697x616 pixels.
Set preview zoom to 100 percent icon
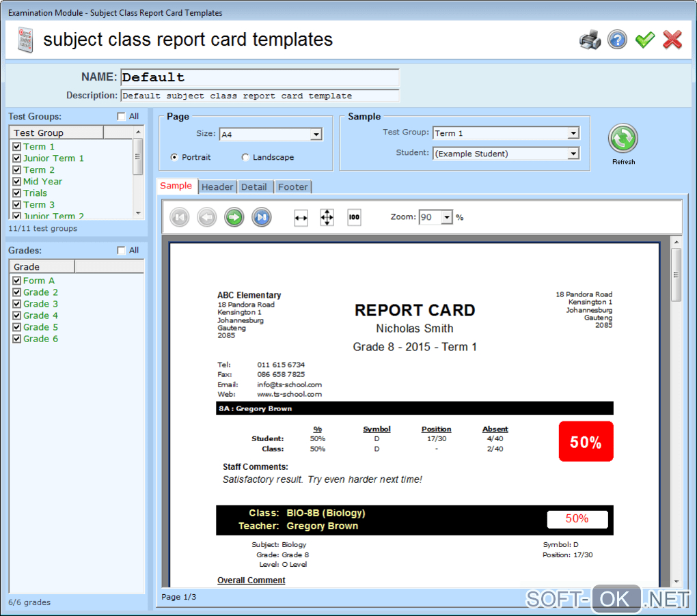(354, 218)
